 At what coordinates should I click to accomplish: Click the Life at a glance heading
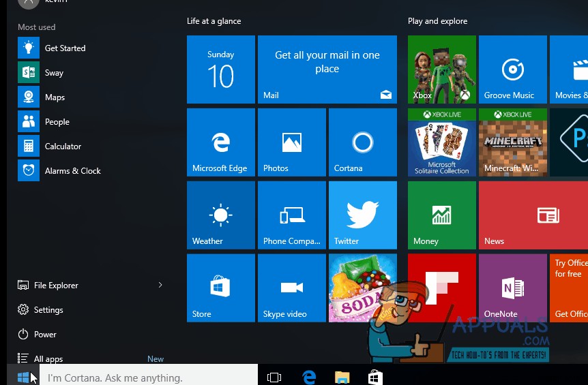[x=214, y=21]
